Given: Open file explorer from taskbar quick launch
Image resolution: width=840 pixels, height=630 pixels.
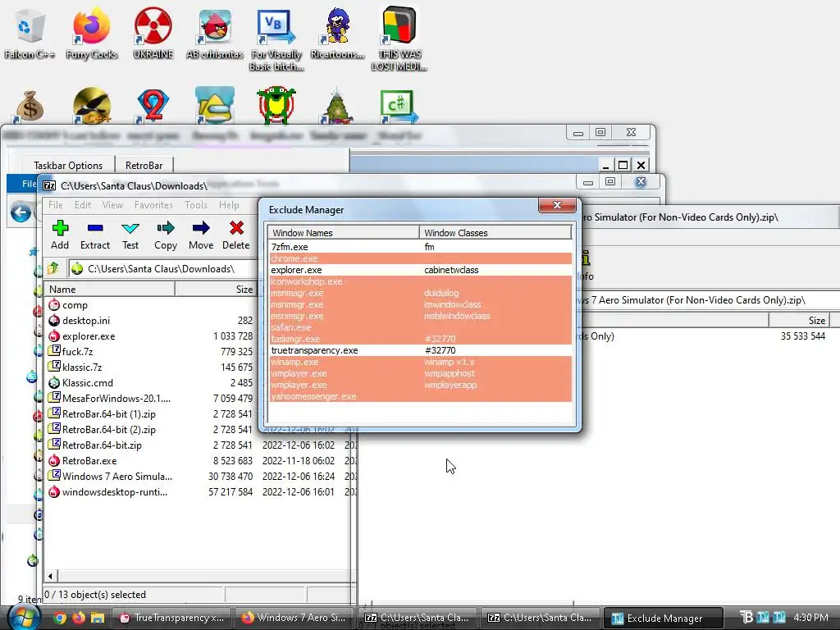Looking at the screenshot, I should pos(97,618).
